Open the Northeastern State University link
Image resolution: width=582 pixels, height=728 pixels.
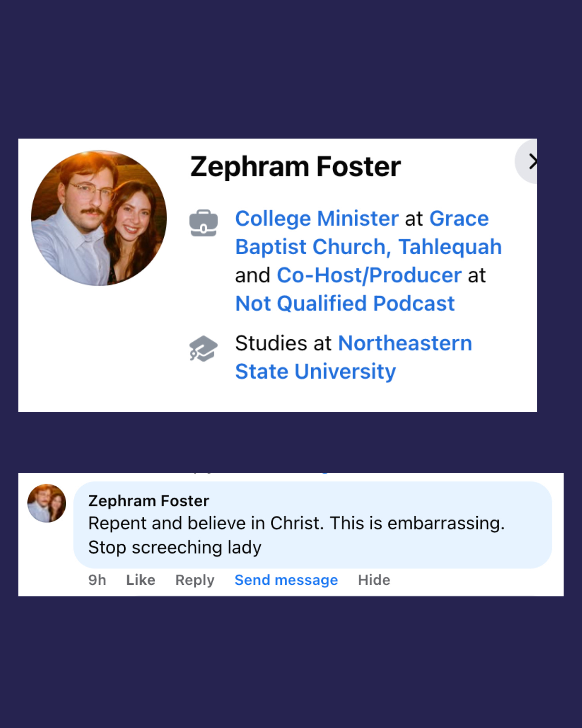click(x=354, y=357)
